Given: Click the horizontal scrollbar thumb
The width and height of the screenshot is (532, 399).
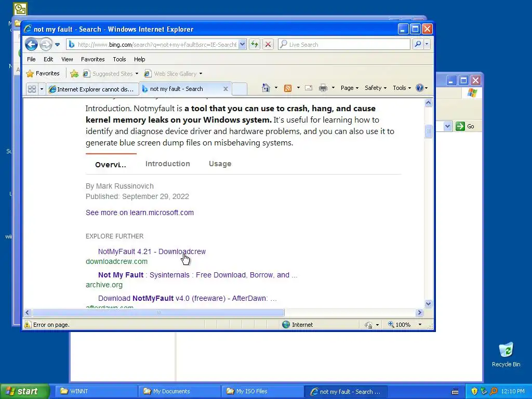Looking at the screenshot, I should [x=158, y=312].
